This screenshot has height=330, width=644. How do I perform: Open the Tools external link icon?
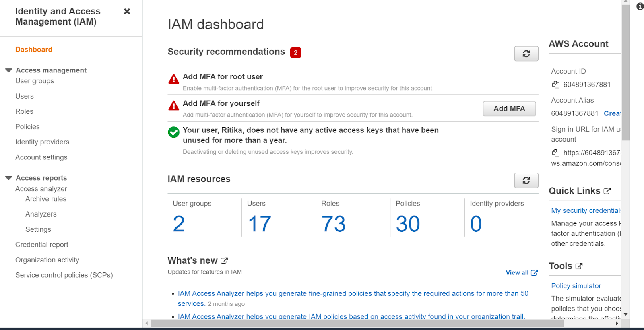[x=579, y=266]
